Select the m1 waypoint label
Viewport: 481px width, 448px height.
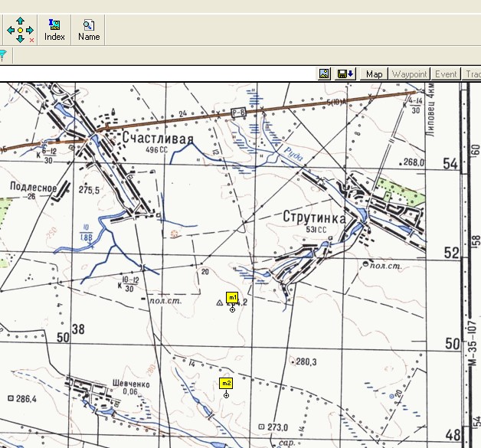click(232, 297)
